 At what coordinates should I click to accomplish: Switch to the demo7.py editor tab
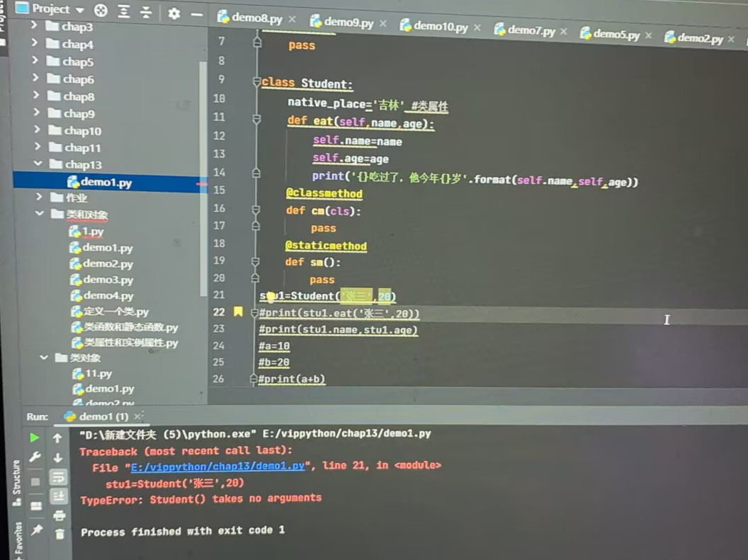pyautogui.click(x=531, y=30)
